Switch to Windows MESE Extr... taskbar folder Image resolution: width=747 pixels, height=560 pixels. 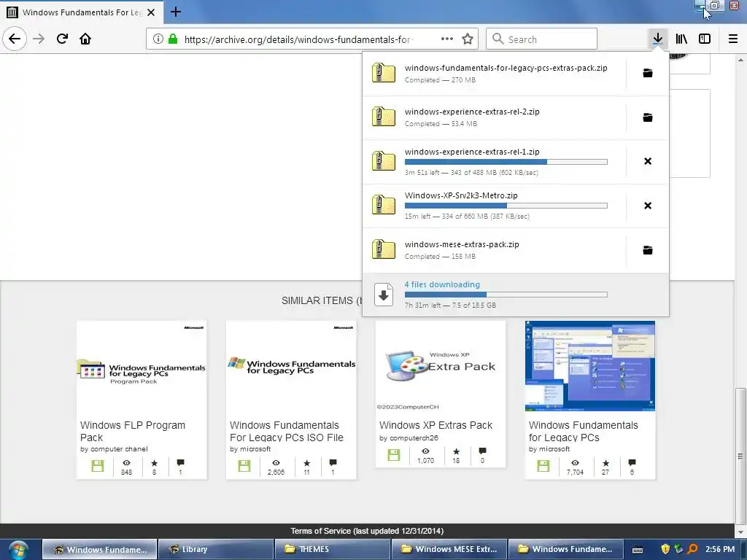(449, 549)
